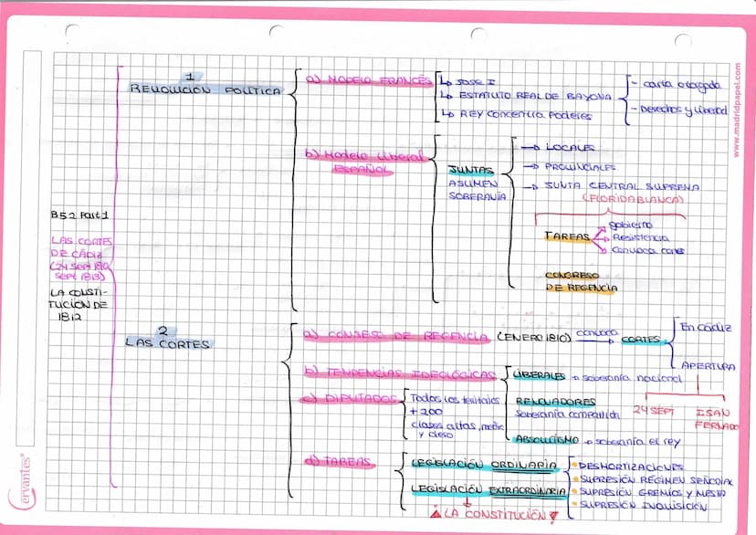Select the note "En Cádiz"
This screenshot has width=756, height=535.
pyautogui.click(x=706, y=327)
